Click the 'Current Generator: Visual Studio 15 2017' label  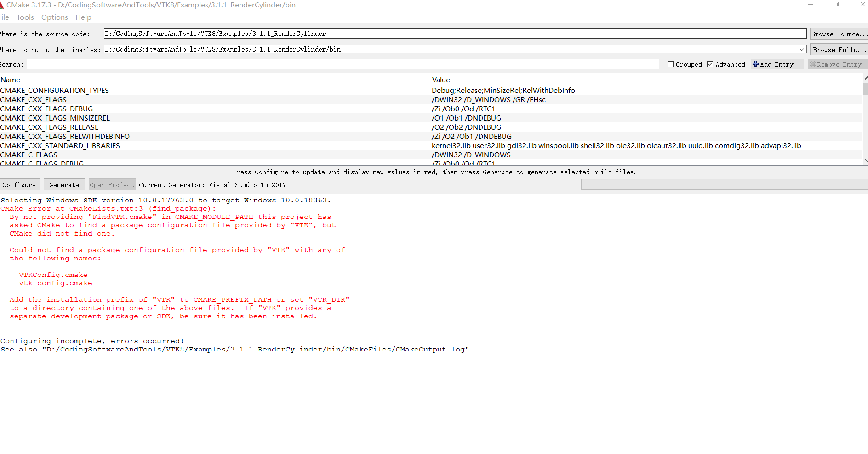point(212,185)
